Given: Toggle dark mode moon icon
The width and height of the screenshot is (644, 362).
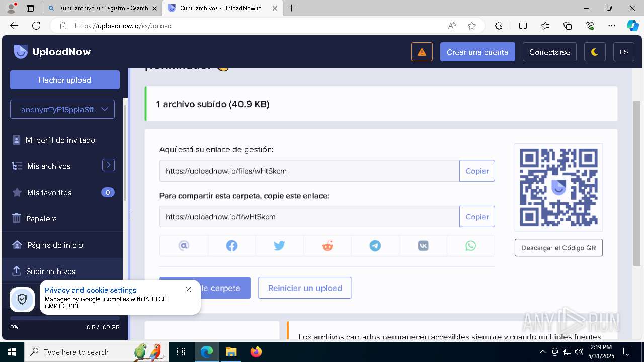Looking at the screenshot, I should [x=595, y=52].
